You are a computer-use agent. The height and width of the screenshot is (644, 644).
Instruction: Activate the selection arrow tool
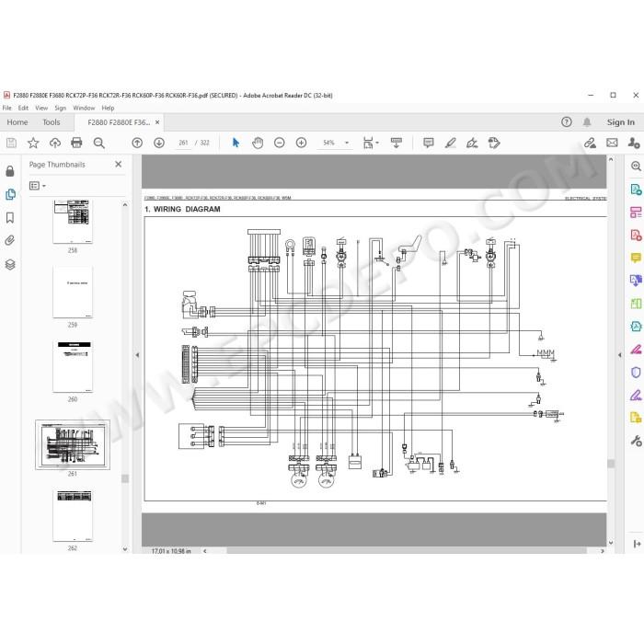pos(236,143)
